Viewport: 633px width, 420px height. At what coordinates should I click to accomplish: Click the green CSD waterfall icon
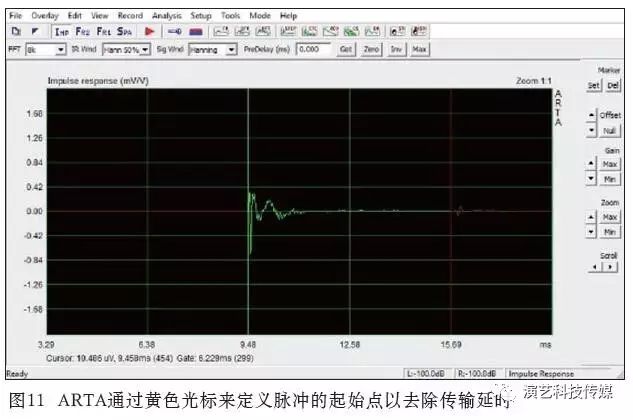351,31
